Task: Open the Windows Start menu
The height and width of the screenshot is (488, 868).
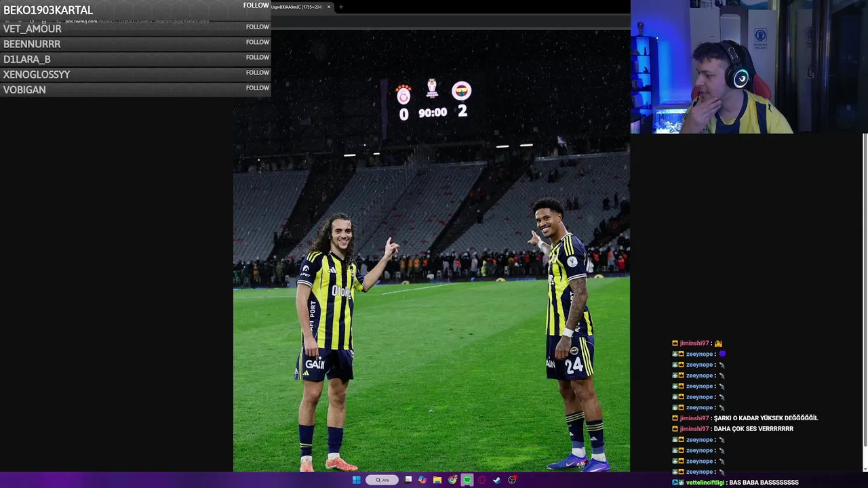Action: pos(357,480)
